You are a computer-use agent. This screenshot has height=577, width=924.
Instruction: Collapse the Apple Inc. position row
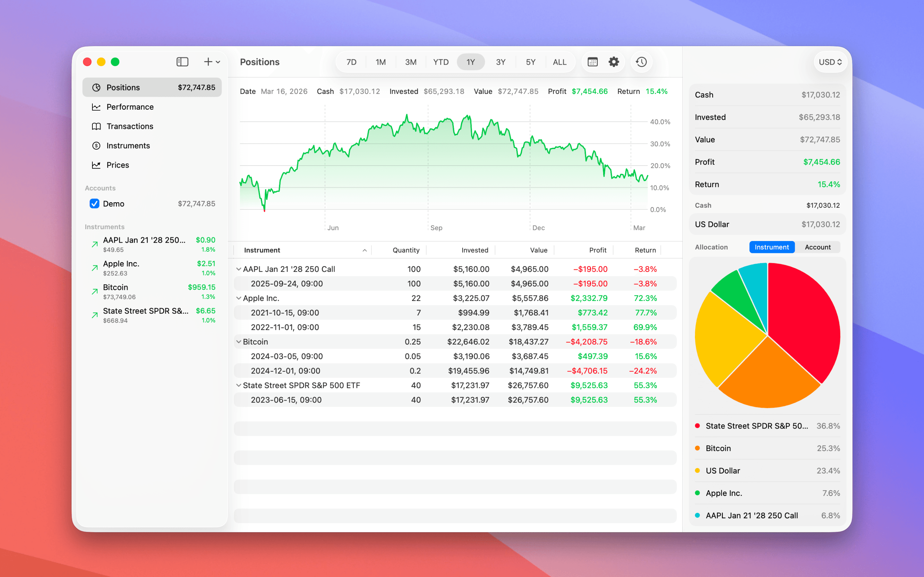click(x=239, y=298)
